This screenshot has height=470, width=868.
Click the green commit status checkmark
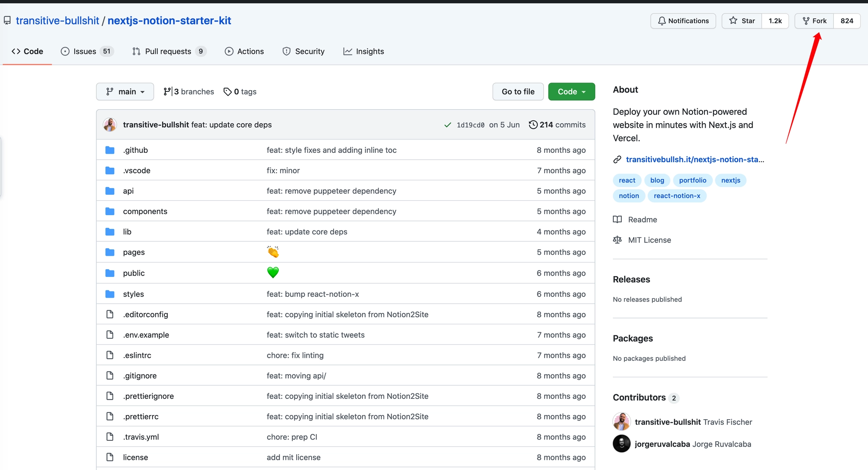click(448, 125)
